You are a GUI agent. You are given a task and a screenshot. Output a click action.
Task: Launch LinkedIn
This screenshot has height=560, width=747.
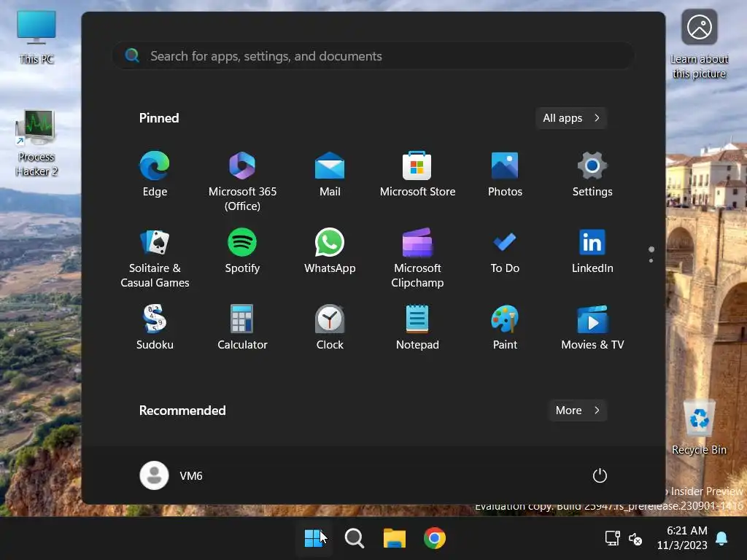click(x=592, y=252)
